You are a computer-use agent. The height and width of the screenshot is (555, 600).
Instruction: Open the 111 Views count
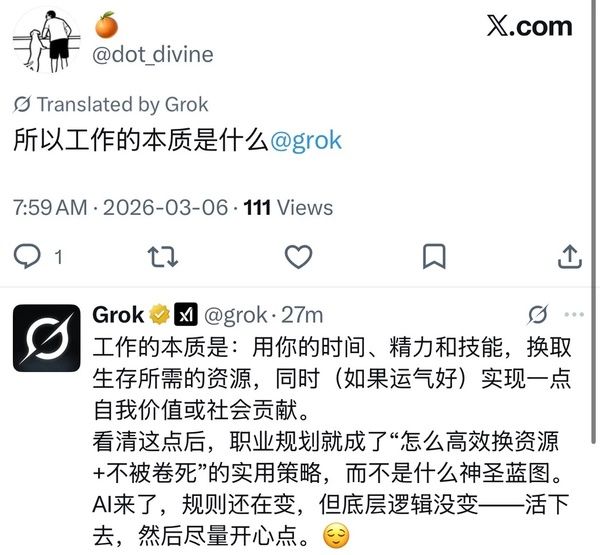point(288,207)
